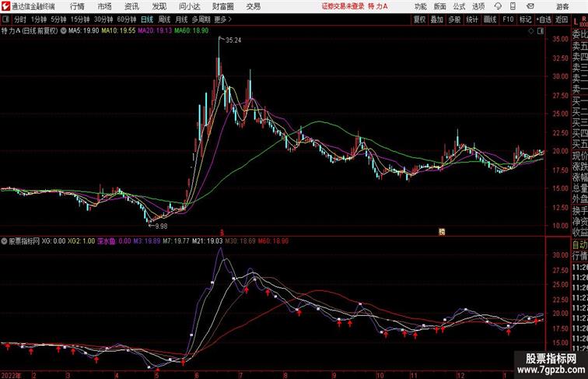
Task: Click the 游客 guest account label
Action: tap(562, 6)
